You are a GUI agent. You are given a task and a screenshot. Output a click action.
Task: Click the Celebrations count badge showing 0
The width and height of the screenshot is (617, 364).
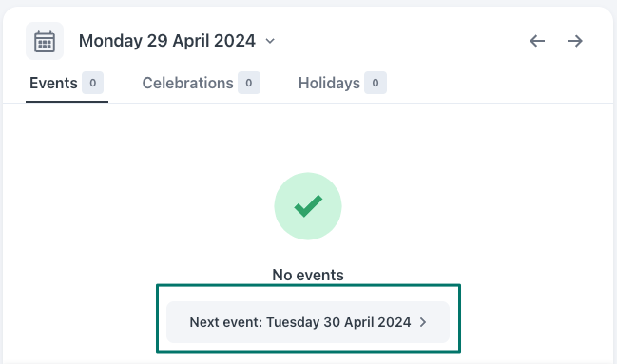[x=249, y=83]
